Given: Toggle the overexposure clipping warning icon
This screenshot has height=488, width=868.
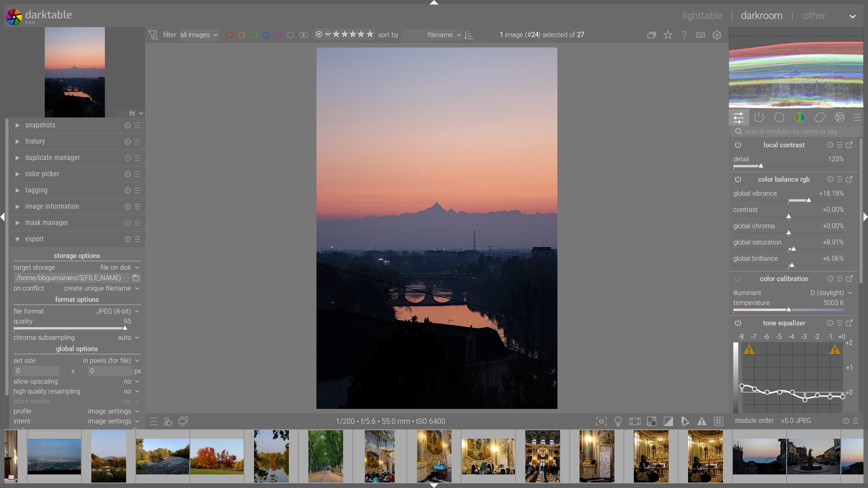Looking at the screenshot, I should [668, 421].
